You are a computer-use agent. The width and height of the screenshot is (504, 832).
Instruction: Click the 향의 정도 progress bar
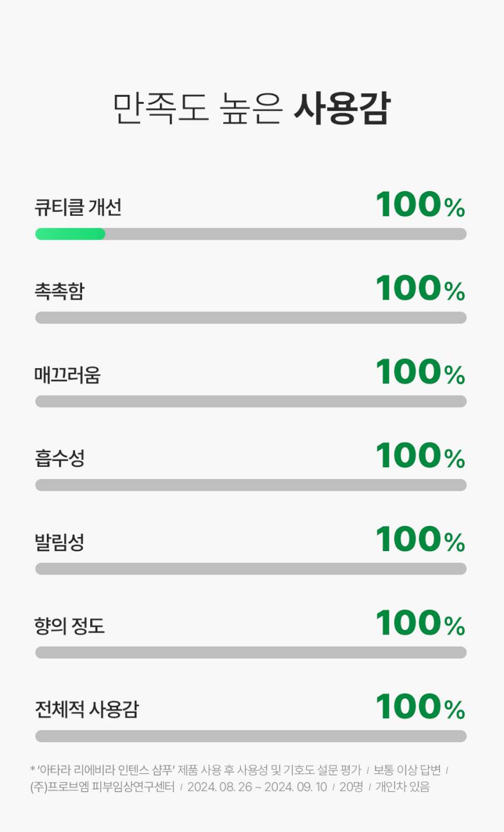click(x=251, y=653)
